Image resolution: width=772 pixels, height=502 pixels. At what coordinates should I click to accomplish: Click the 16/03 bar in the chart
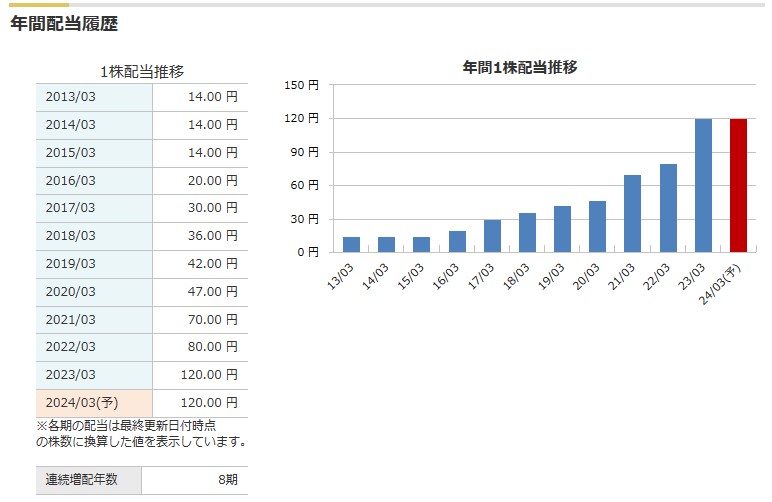pyautogui.click(x=457, y=242)
